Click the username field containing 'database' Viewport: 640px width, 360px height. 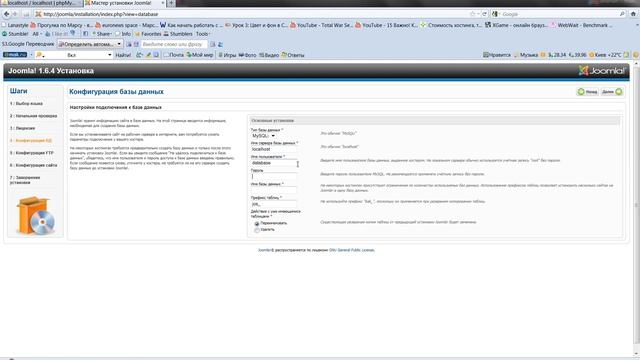pyautogui.click(x=274, y=163)
